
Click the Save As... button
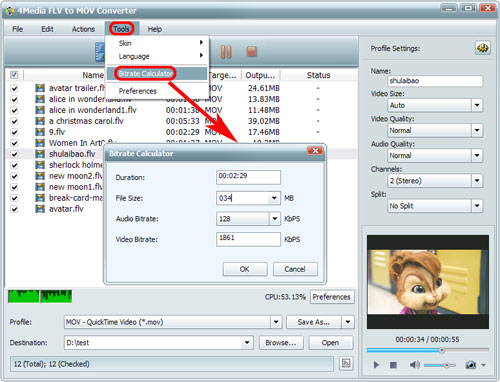(314, 322)
